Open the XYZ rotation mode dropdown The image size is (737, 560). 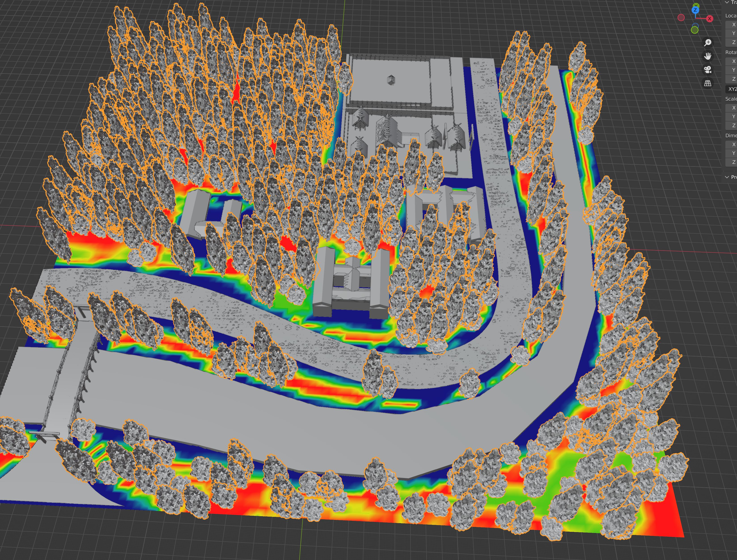click(731, 89)
